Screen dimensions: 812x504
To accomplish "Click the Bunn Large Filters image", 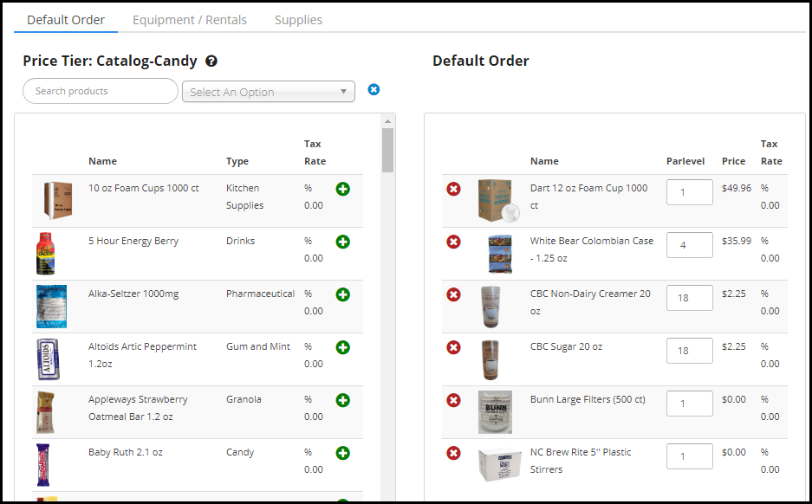I will [x=495, y=412].
